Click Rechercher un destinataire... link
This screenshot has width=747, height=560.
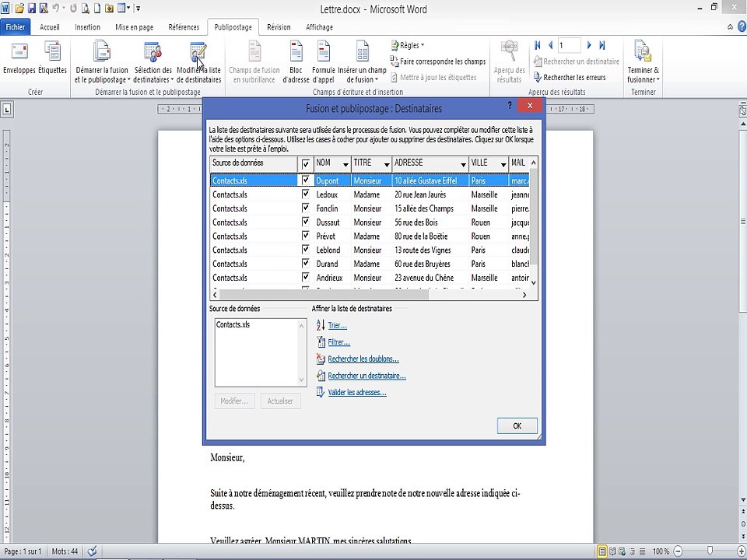pos(366,376)
